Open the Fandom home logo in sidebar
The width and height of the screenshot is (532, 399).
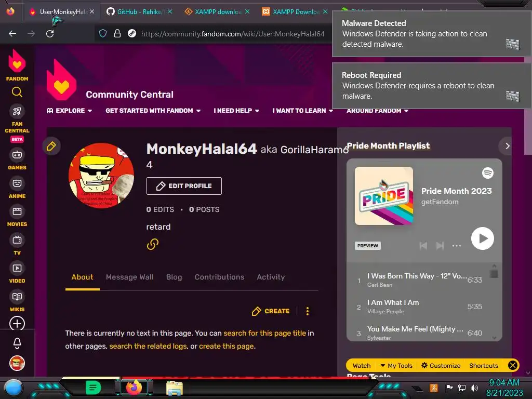pos(17,65)
